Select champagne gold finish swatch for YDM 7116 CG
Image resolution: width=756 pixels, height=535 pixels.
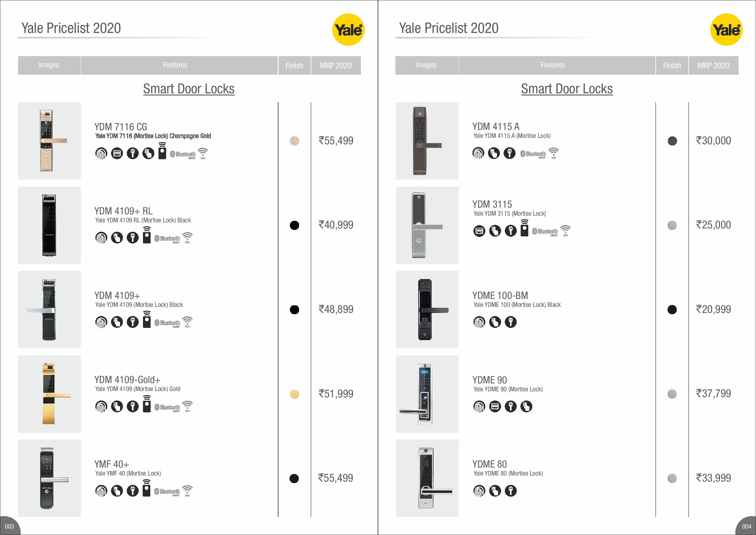click(x=294, y=141)
